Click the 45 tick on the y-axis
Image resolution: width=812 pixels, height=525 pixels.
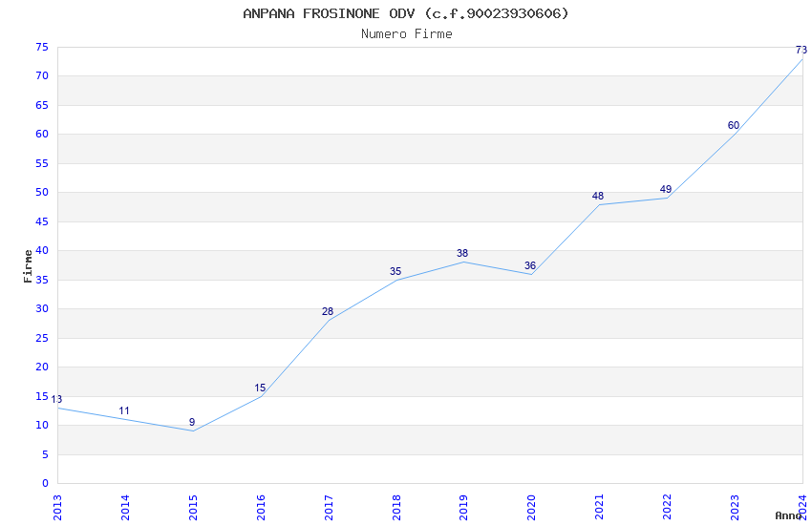42,221
